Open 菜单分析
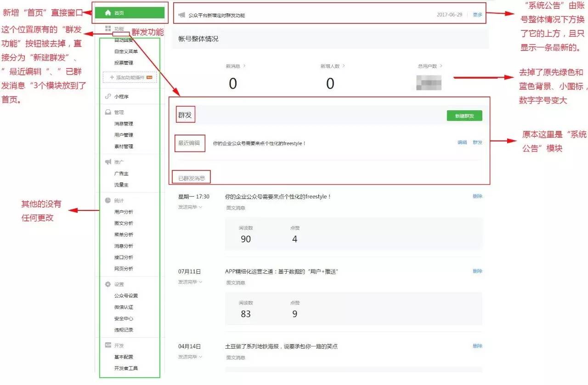 point(124,235)
